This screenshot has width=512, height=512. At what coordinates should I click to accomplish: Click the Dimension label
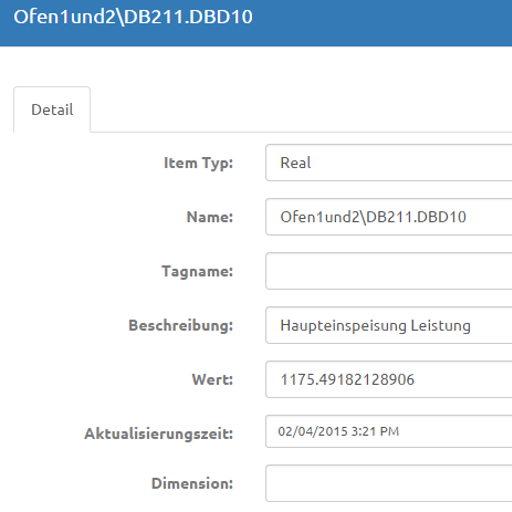click(192, 483)
